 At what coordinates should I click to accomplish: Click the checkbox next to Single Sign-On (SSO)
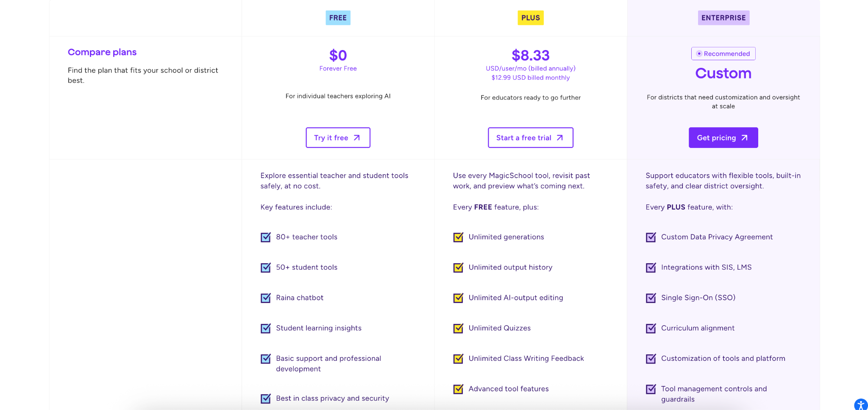point(651,298)
